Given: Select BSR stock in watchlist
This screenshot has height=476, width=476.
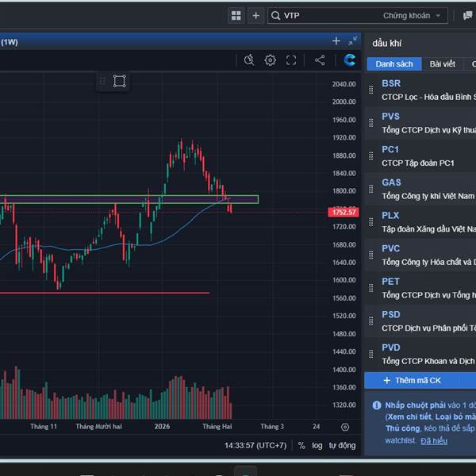Looking at the screenshot, I should pos(391,83).
